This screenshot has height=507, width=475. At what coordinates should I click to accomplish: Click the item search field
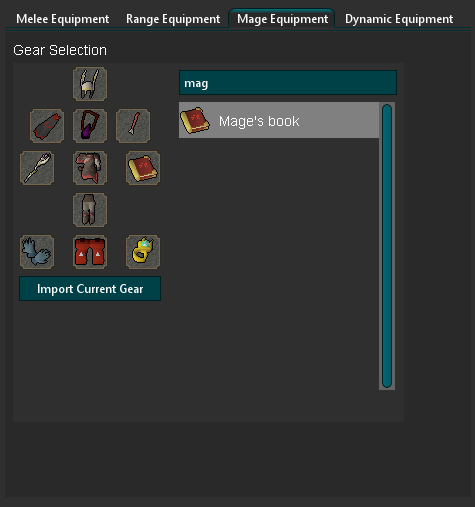pos(288,83)
